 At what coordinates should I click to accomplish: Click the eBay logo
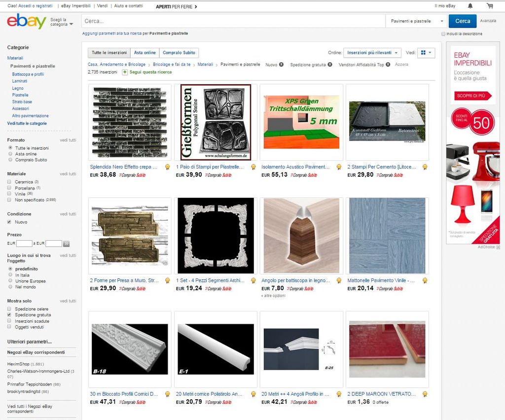[x=27, y=21]
